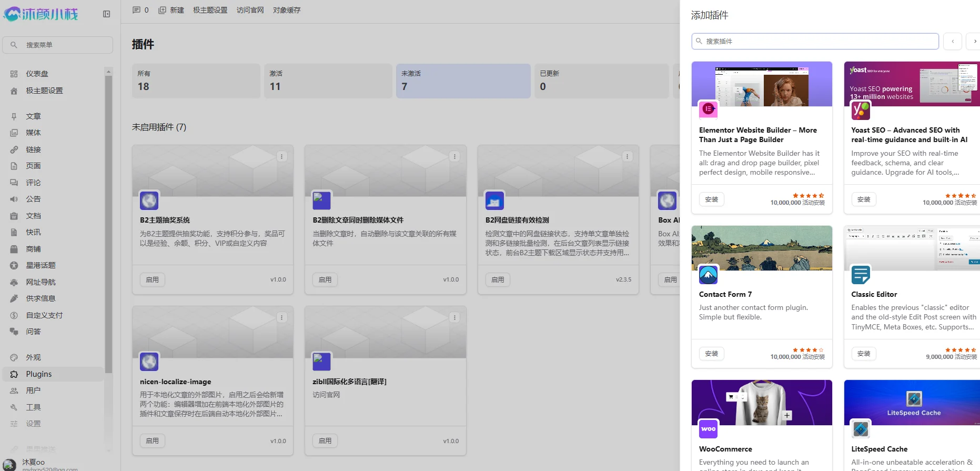980x471 pixels.
Task: Click the Elementor plugin logo icon
Action: [708, 109]
